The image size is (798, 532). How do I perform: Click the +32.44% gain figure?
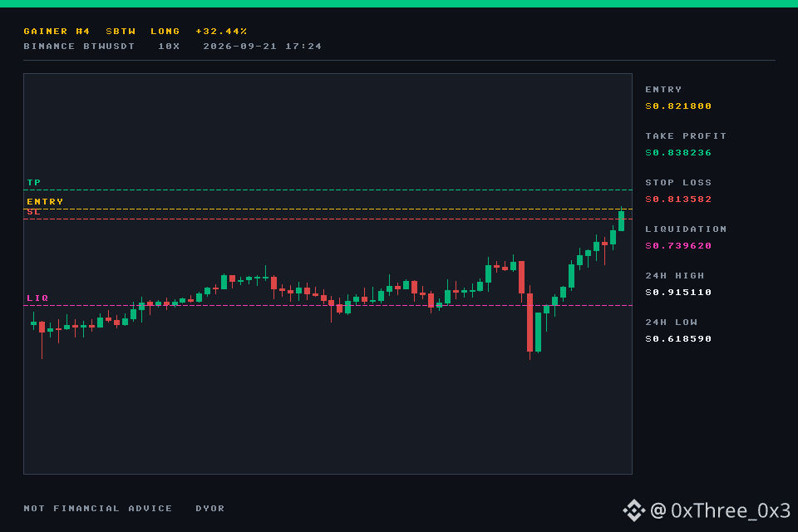point(221,31)
